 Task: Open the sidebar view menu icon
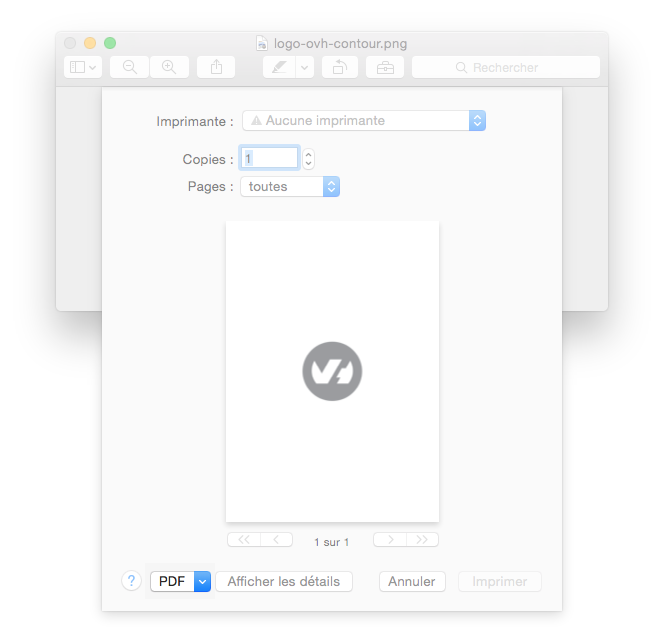point(83,67)
